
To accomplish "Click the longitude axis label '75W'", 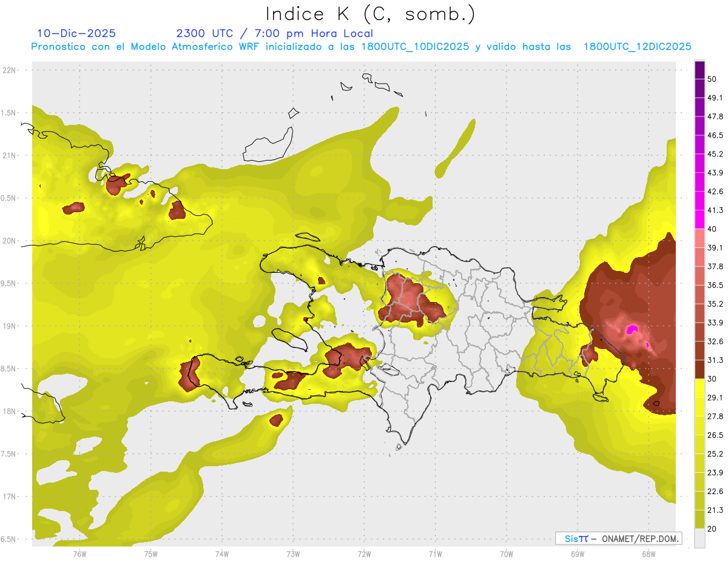I will pyautogui.click(x=151, y=554).
